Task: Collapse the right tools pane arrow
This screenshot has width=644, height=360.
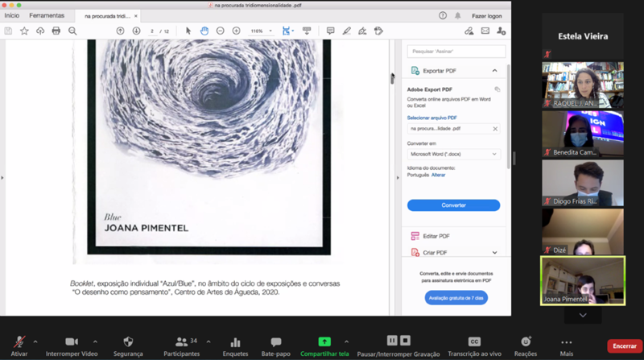Action: coord(397,178)
